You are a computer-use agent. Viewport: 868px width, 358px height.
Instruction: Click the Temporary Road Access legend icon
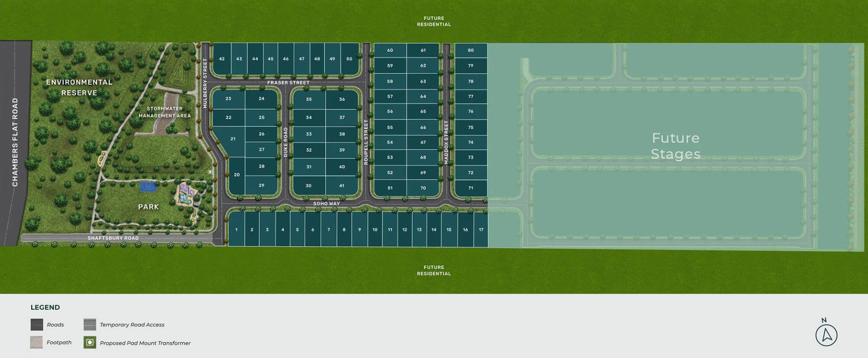tap(90, 325)
